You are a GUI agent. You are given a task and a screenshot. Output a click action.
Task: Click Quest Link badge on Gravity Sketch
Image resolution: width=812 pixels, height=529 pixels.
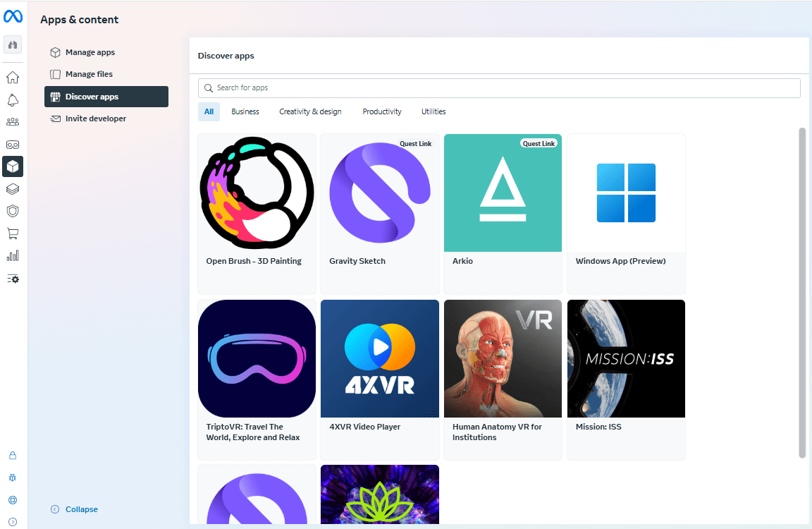pyautogui.click(x=415, y=143)
